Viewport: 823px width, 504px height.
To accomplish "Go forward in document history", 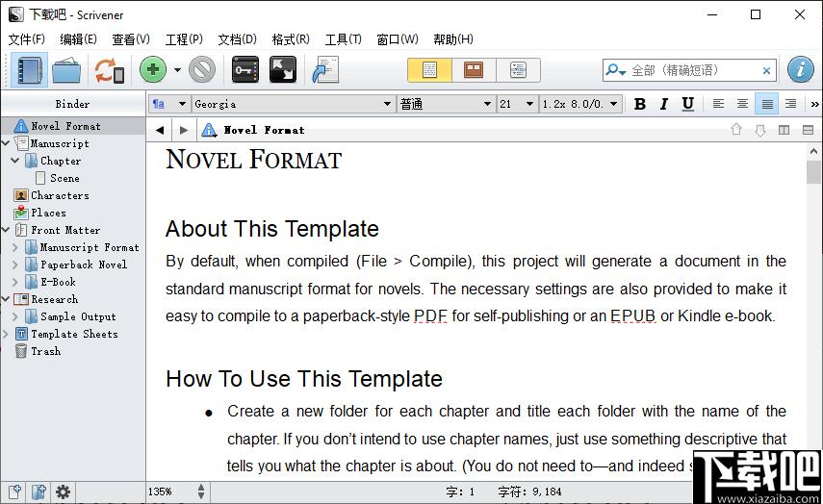I will (183, 130).
